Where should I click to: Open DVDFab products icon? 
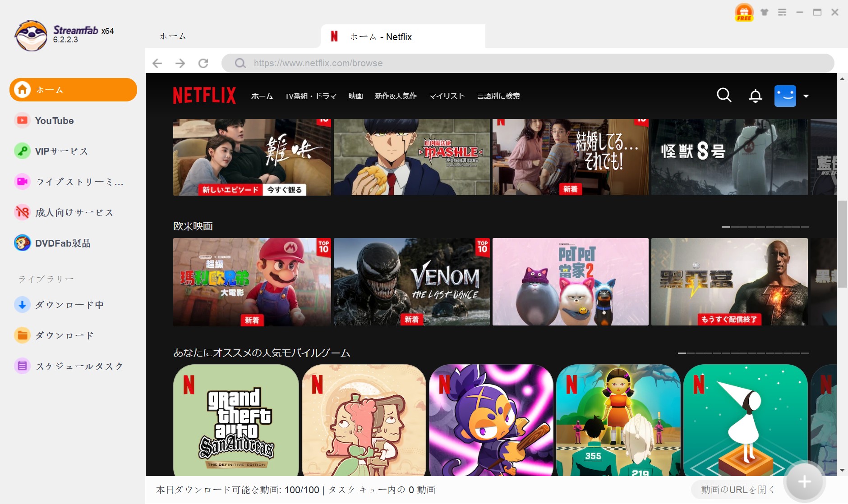(22, 243)
